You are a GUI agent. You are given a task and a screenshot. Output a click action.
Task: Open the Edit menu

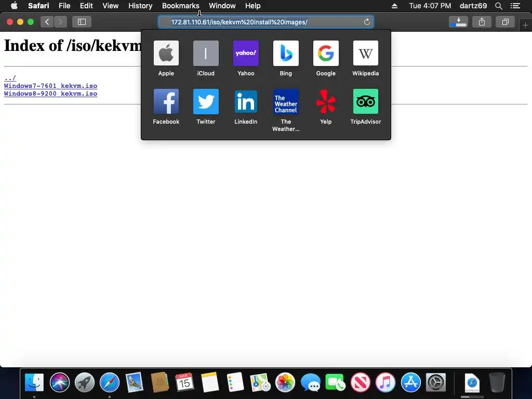(87, 6)
